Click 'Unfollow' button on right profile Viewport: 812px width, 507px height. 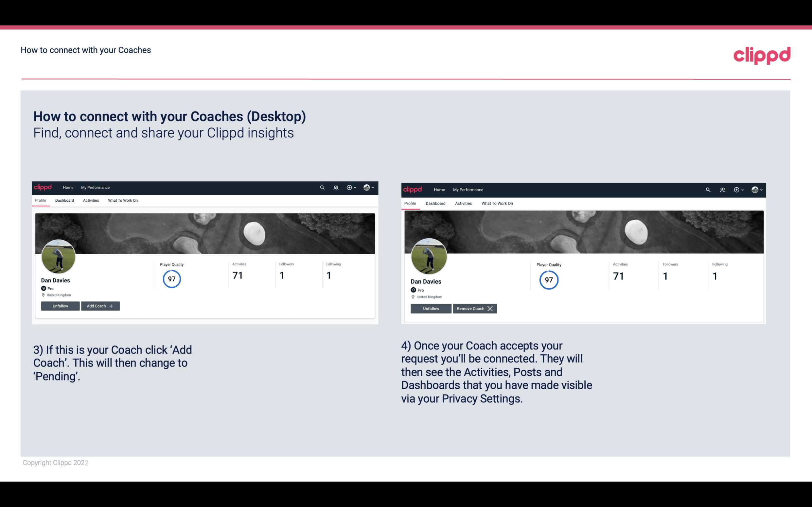430,308
